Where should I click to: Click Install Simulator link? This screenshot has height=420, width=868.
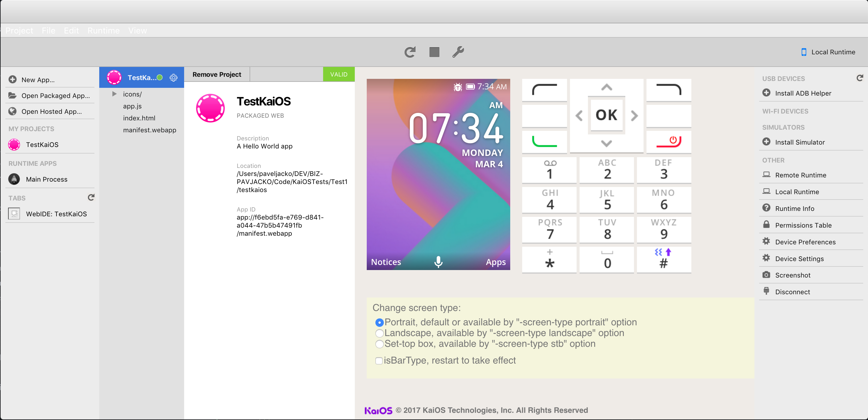coord(800,142)
